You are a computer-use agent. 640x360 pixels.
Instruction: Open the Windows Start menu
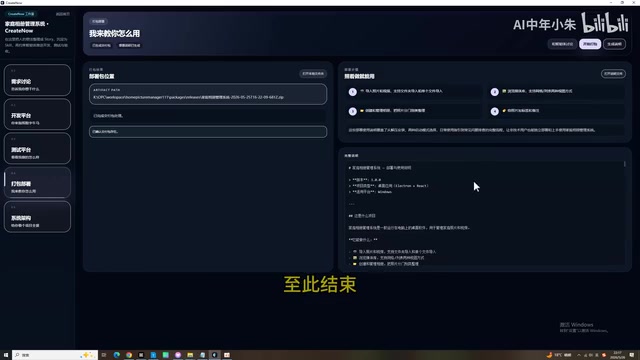point(6,355)
